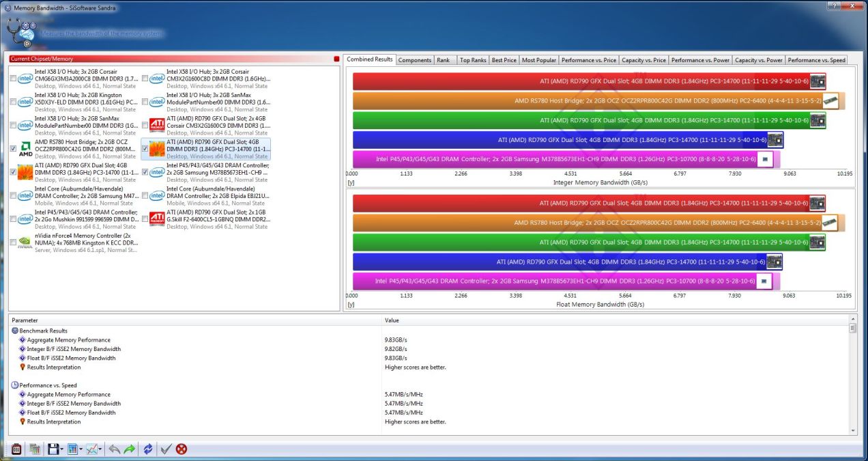Toggle [y] axis on Integer Memory Bandwidth chart
Viewport: 868px width, 461px height.
[x=351, y=182]
